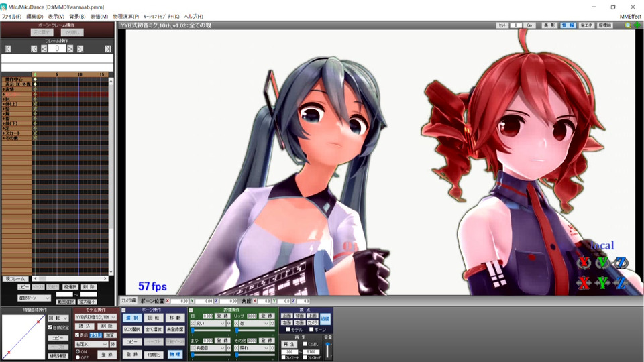The image size is (644, 362).
Task: Step forward one frame (>) button
Action: pyautogui.click(x=70, y=49)
